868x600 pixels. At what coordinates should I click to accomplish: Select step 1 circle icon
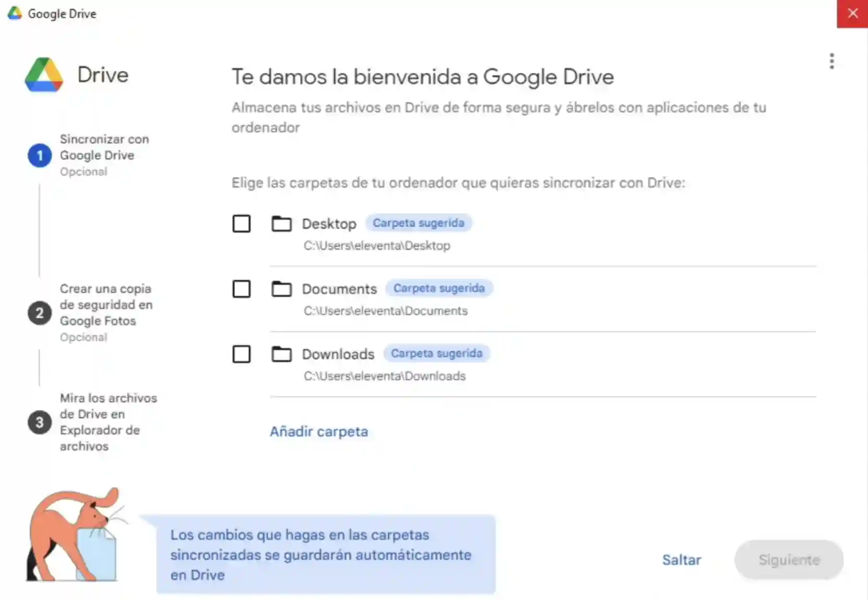[40, 156]
